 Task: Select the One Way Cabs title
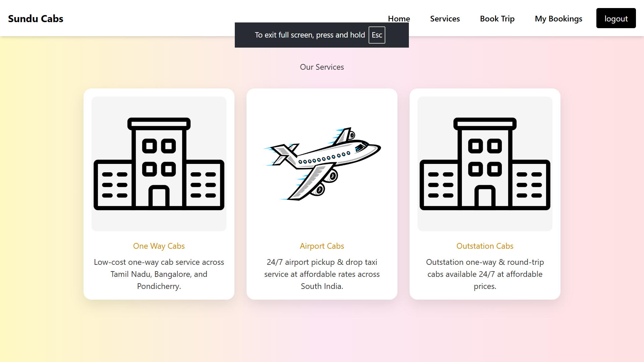pyautogui.click(x=159, y=246)
